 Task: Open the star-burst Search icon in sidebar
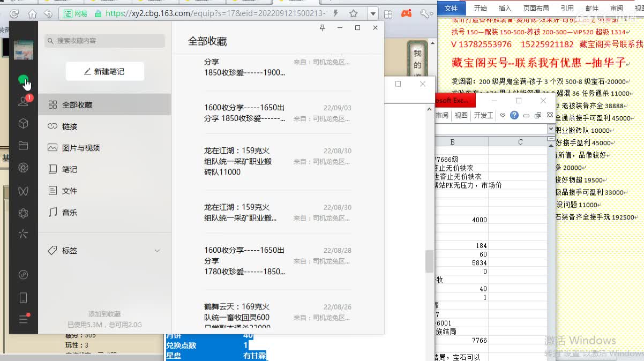(23, 234)
